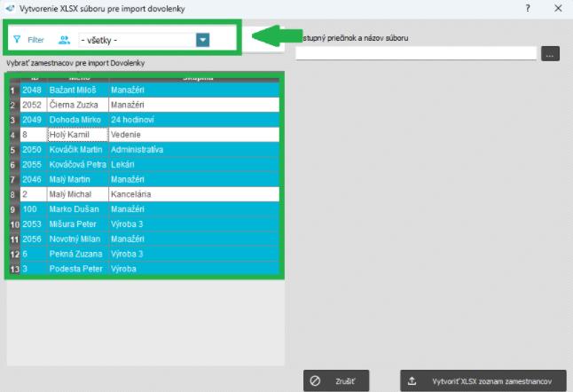Click the Holý Kamil name cell
The image size is (573, 392).
pyautogui.click(x=77, y=135)
